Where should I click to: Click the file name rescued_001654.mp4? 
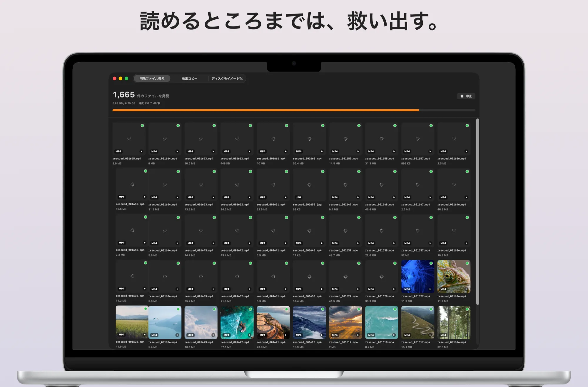click(163, 205)
